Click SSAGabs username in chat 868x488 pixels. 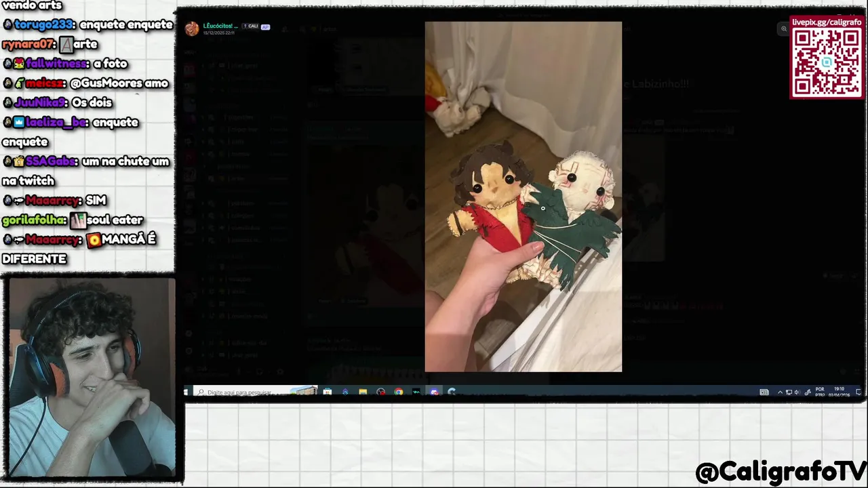pyautogui.click(x=51, y=162)
